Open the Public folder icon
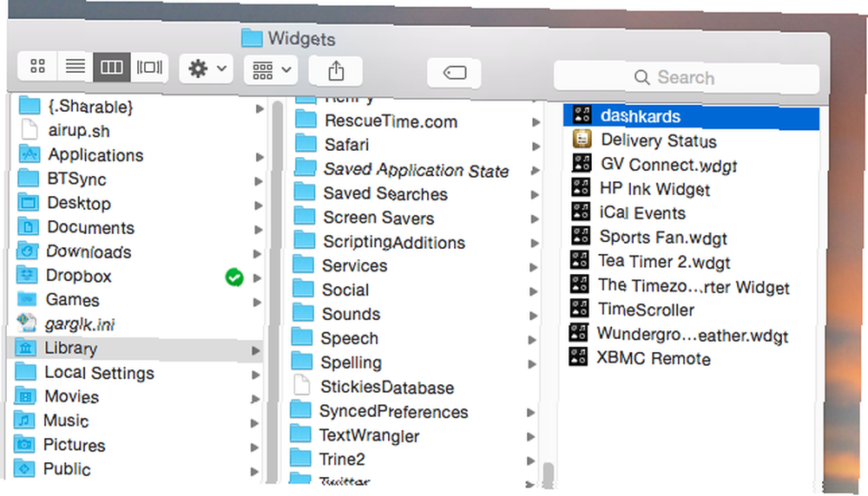Image resolution: width=868 pixels, height=496 pixels. tap(23, 468)
